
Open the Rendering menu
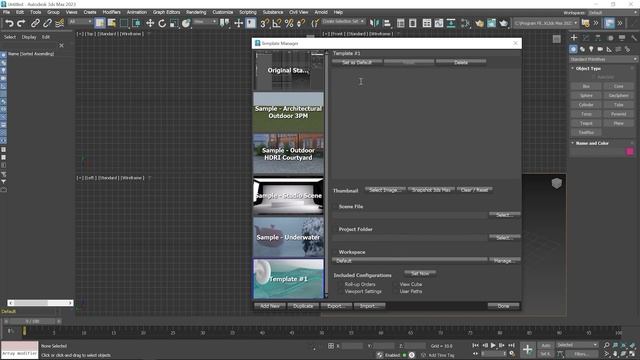click(196, 12)
